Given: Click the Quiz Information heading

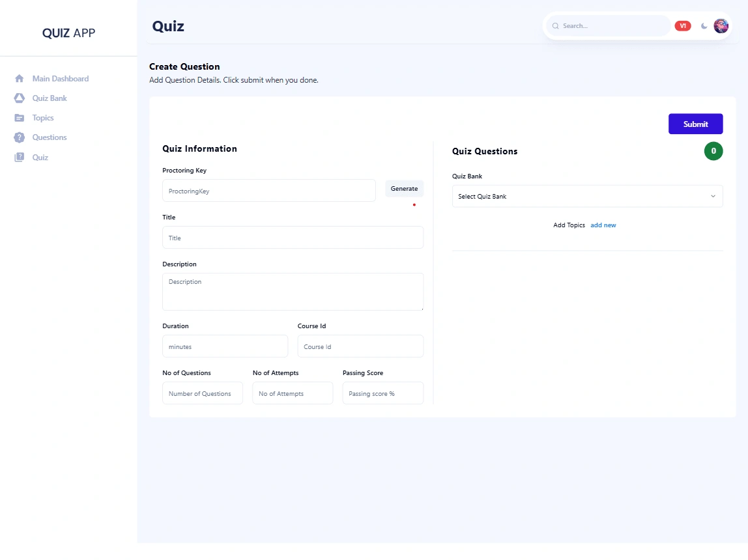Looking at the screenshot, I should click(199, 148).
